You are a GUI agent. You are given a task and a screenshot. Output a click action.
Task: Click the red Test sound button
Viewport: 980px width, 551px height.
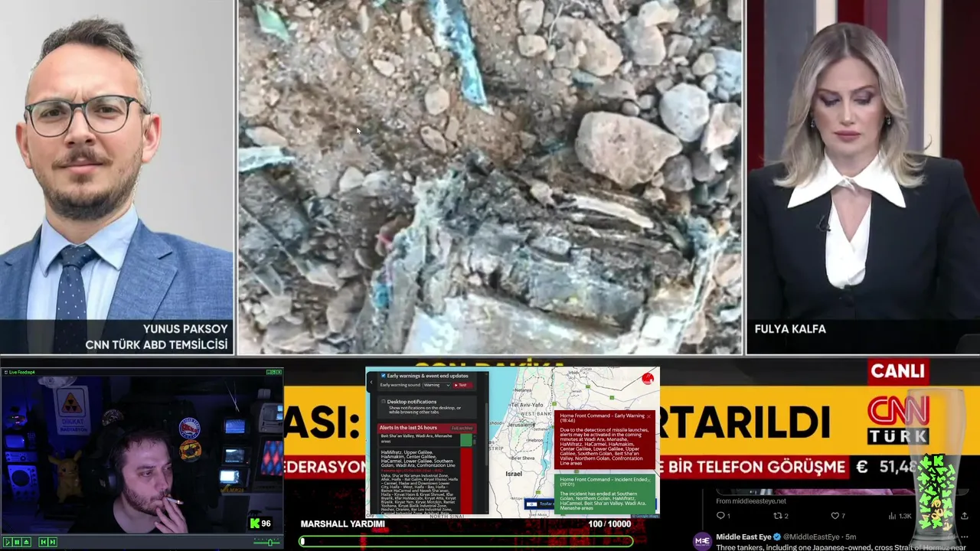[462, 385]
